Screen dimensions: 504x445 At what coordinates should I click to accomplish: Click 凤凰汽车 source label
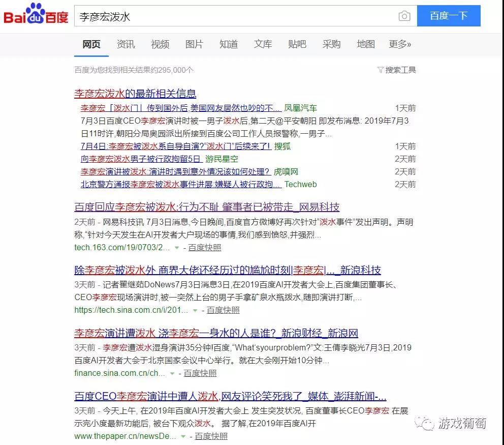[301, 108]
